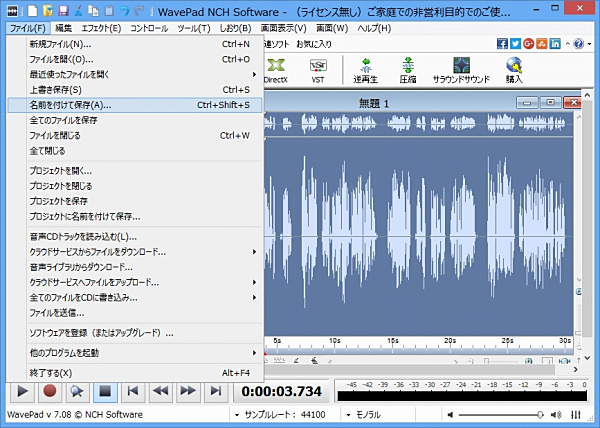Share via the LinkedIn icon
The image size is (600, 428).
[555, 44]
